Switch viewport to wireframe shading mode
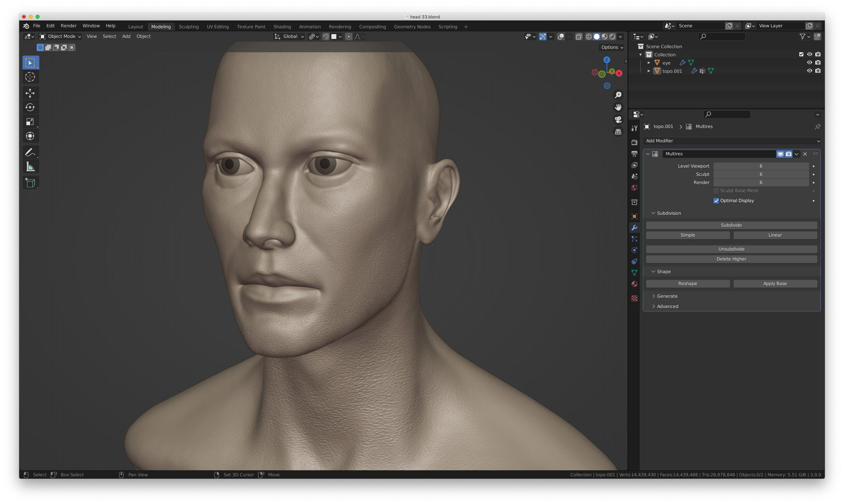 [x=589, y=37]
